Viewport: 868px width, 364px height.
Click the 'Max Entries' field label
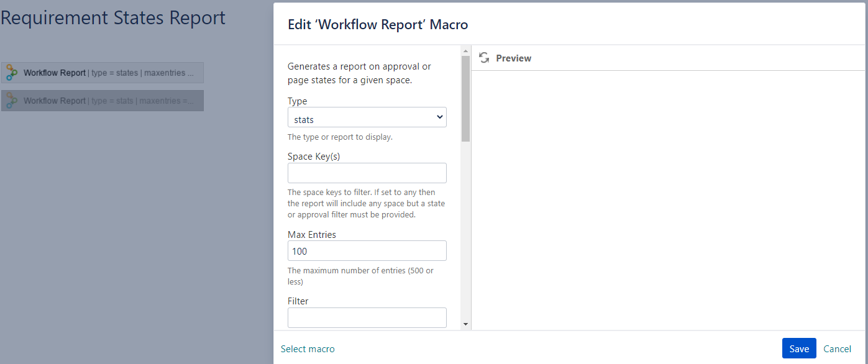(312, 235)
